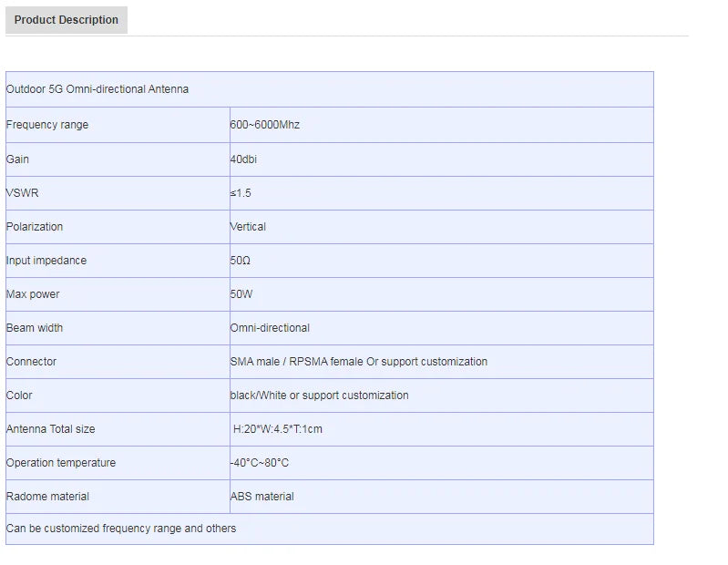Click the customized frequency range footer note
This screenshot has height=565, width=728.
[121, 529]
